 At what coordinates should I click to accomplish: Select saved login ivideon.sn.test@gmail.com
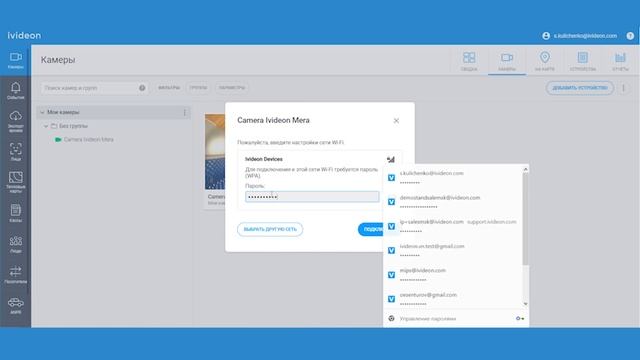pos(453,251)
